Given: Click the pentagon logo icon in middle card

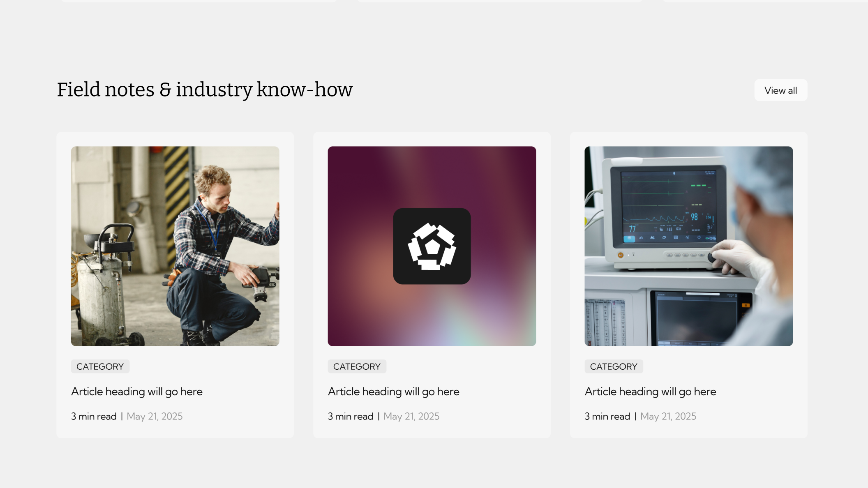Looking at the screenshot, I should [432, 246].
